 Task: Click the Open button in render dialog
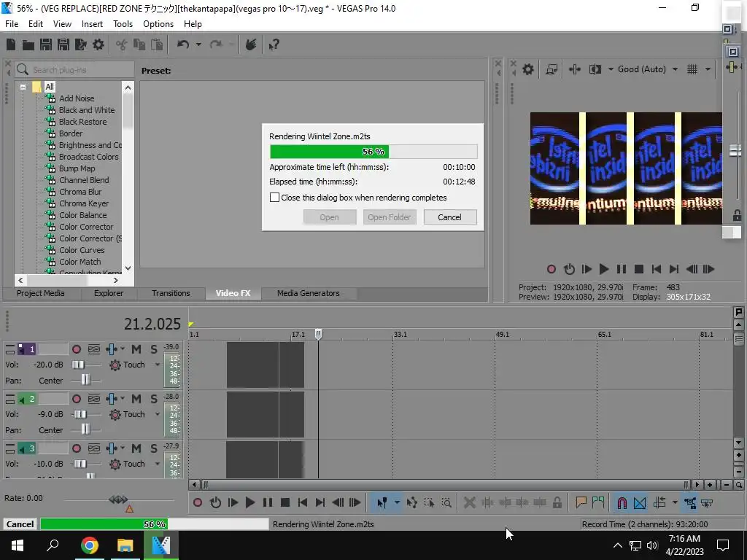(330, 217)
